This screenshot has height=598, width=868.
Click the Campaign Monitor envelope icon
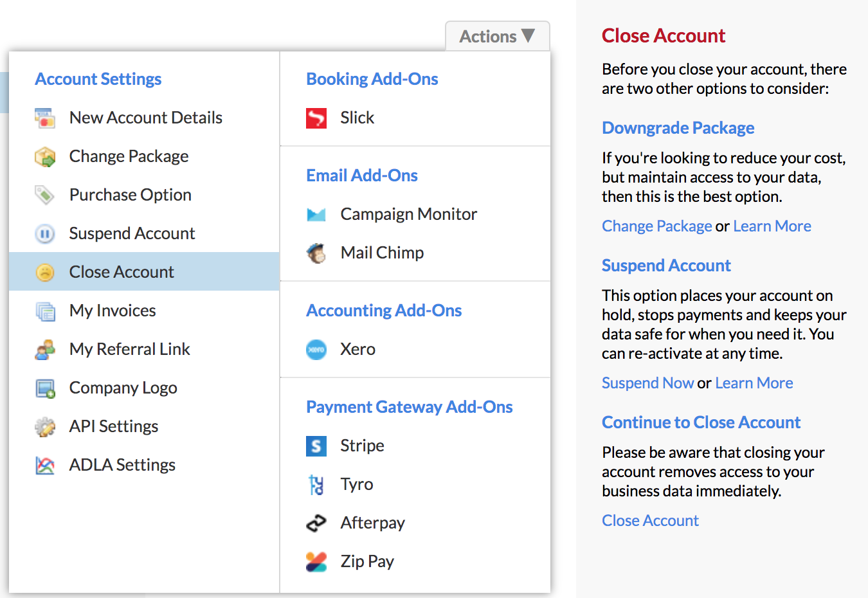pyautogui.click(x=316, y=214)
